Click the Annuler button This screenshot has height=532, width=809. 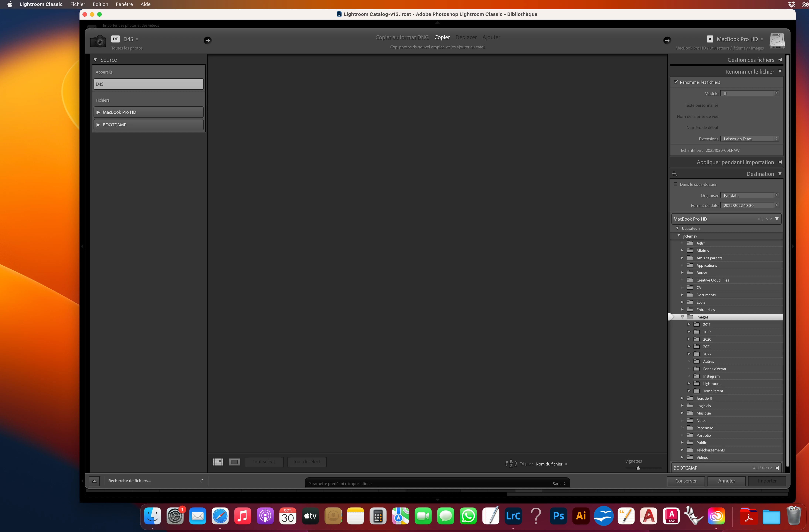pos(726,481)
